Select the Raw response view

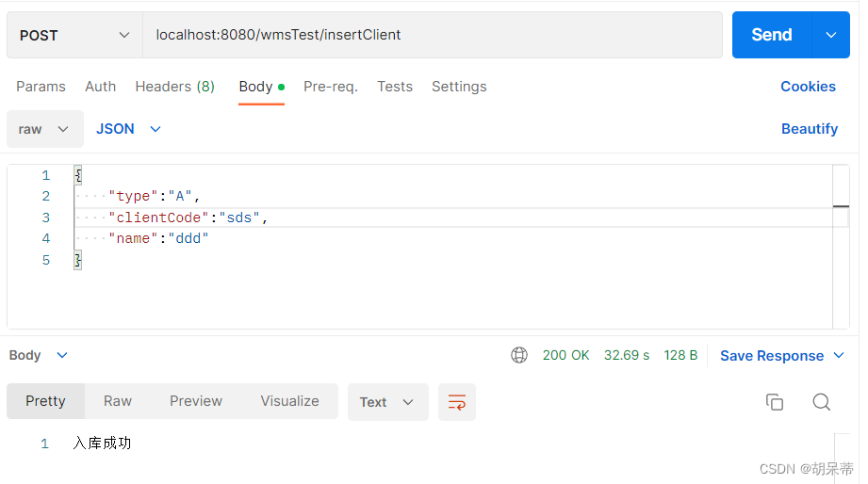pos(118,401)
